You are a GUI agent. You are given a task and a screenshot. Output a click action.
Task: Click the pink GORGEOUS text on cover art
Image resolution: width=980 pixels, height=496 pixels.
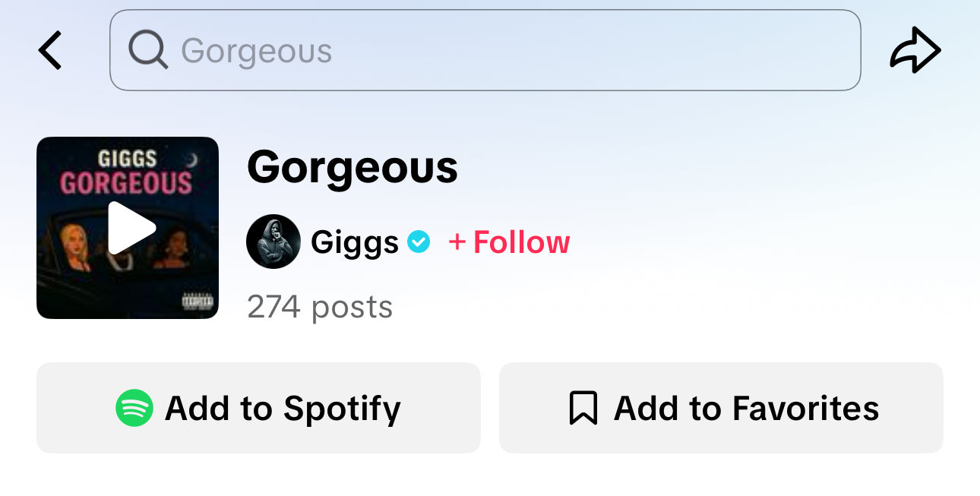(x=126, y=184)
